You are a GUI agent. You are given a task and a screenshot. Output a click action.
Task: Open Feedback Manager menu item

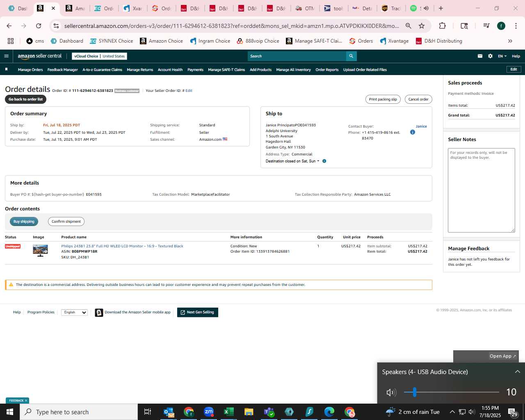(x=63, y=70)
